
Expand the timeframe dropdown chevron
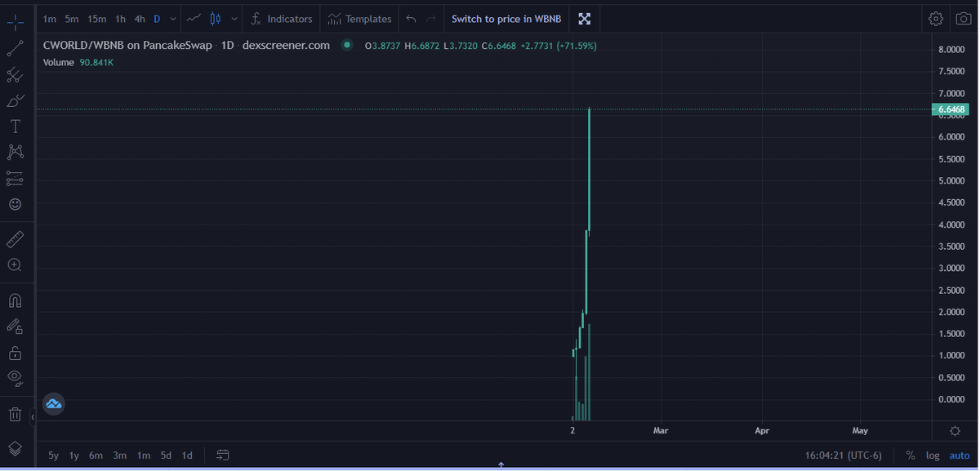point(171,18)
